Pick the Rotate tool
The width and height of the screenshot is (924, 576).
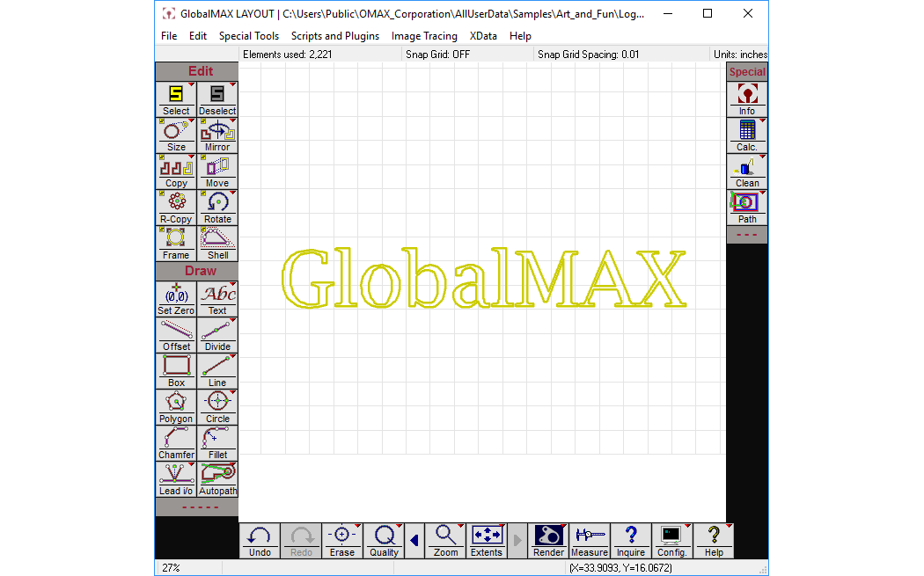[217, 208]
